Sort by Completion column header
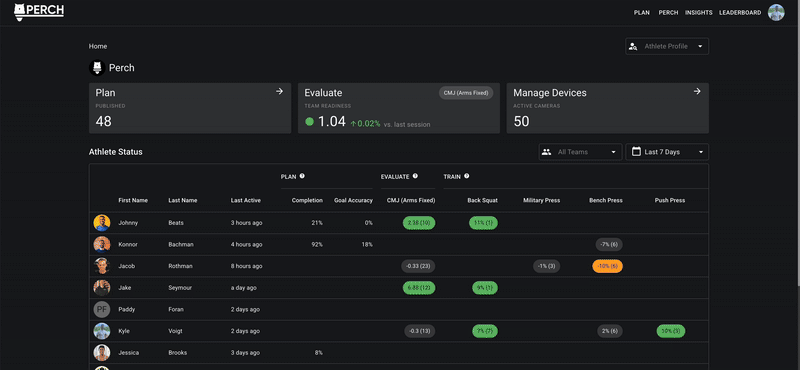This screenshot has width=800, height=370. pyautogui.click(x=307, y=201)
